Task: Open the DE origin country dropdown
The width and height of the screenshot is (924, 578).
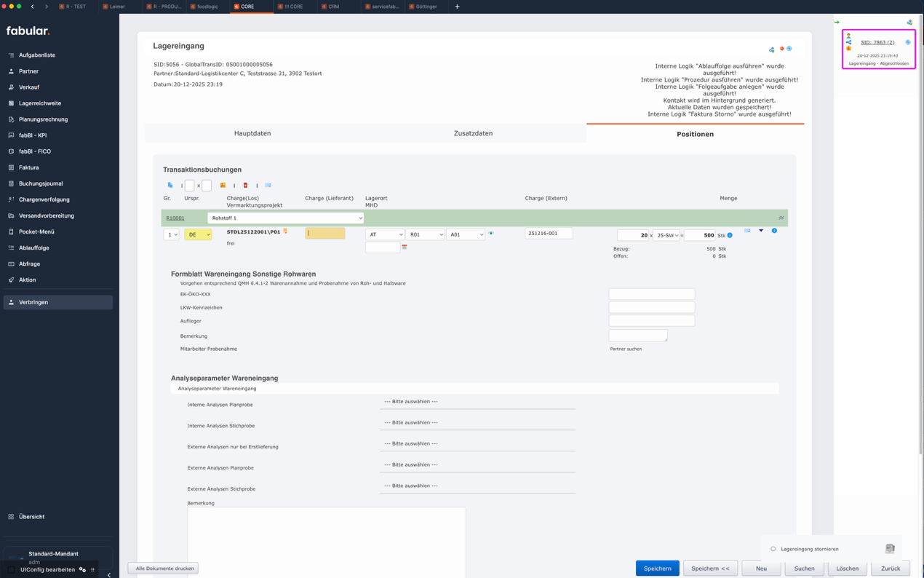Action: 198,234
